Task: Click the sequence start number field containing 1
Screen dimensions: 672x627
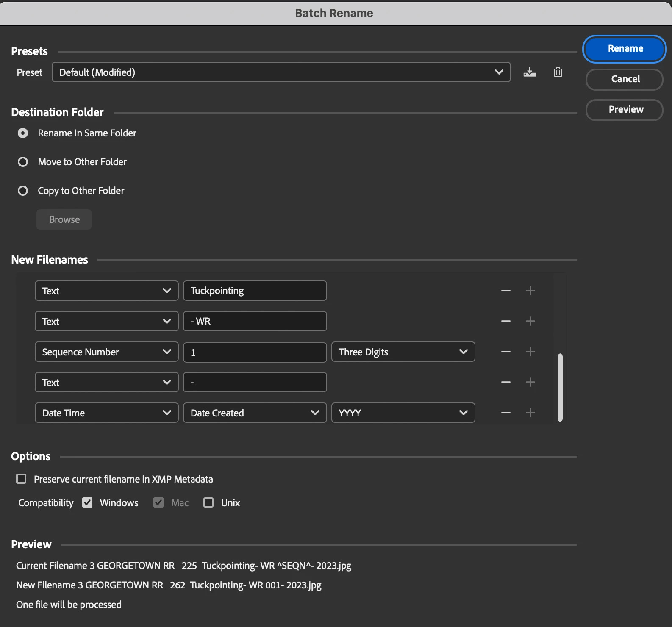Action: pyautogui.click(x=255, y=352)
